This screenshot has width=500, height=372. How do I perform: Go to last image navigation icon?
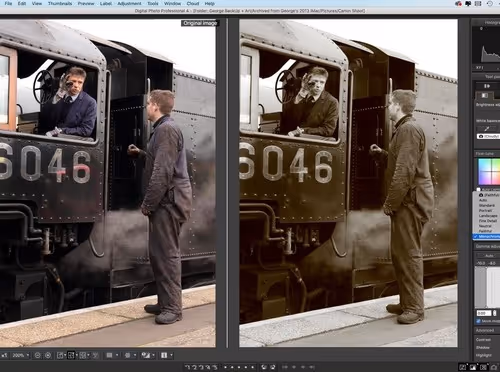pos(312,367)
